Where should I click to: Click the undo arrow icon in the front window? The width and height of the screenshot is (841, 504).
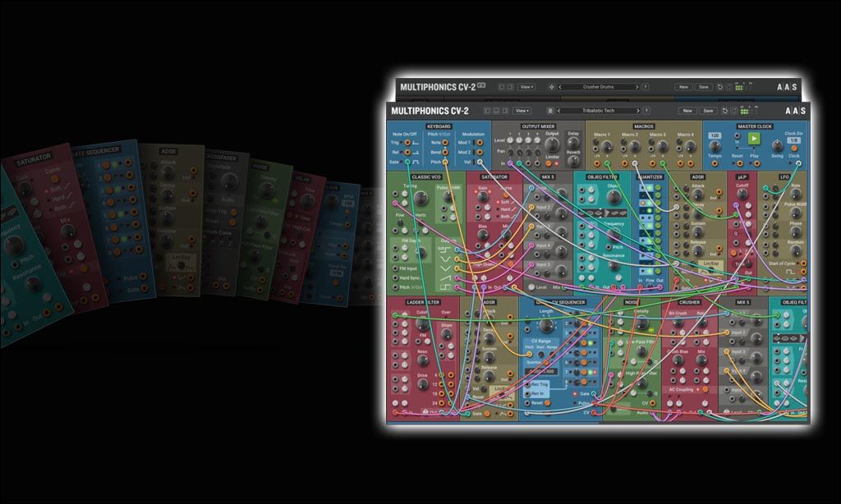tap(724, 111)
